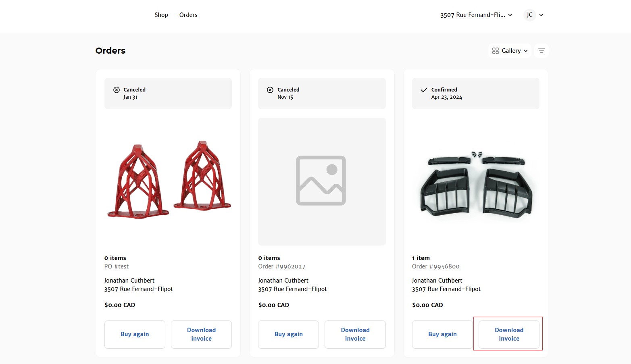This screenshot has height=364, width=631.
Task: Click the 'Order #9962027' text
Action: click(x=282, y=266)
